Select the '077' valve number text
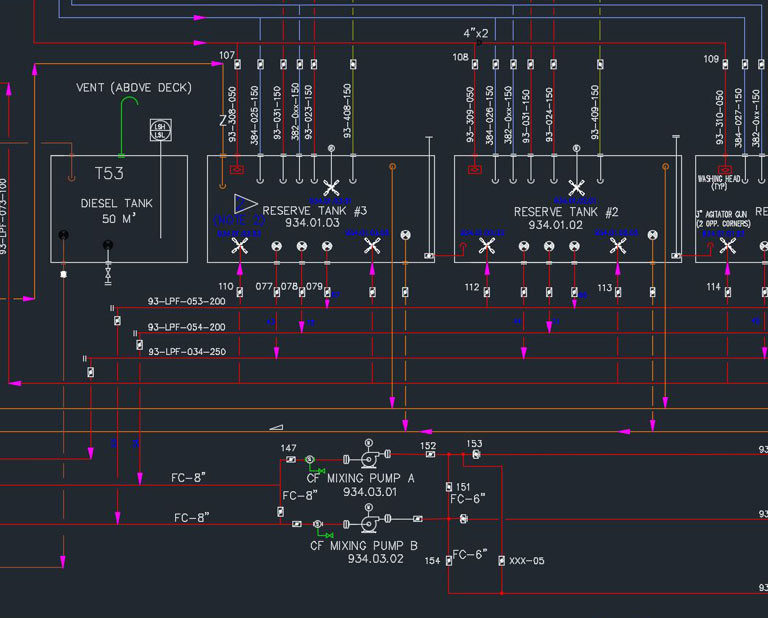This screenshot has height=618, width=768. pyautogui.click(x=264, y=286)
